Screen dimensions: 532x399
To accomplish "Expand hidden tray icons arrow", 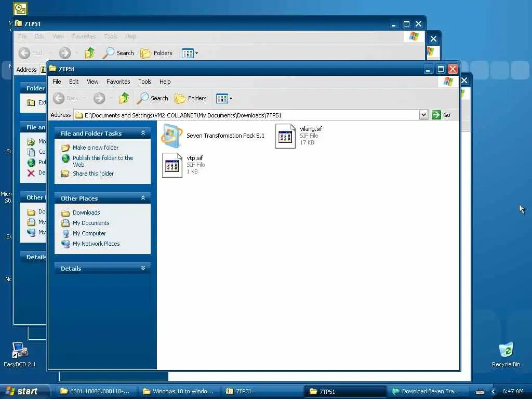I will (494, 392).
